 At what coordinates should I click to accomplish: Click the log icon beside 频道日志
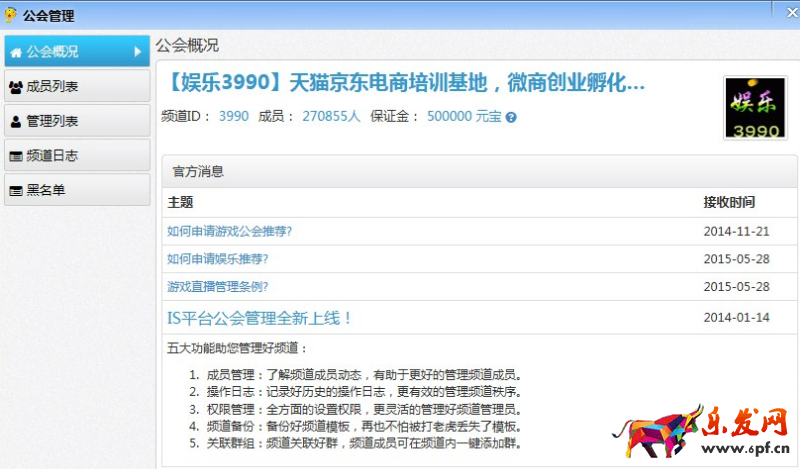[x=16, y=156]
